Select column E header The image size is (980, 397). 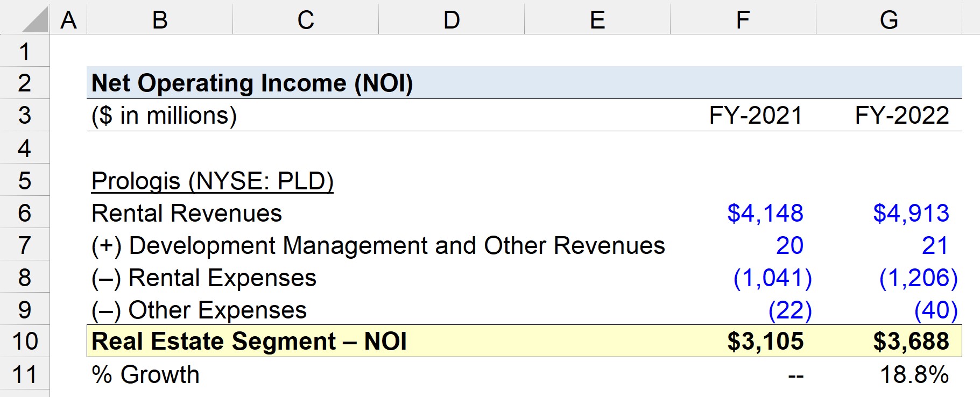coord(597,20)
